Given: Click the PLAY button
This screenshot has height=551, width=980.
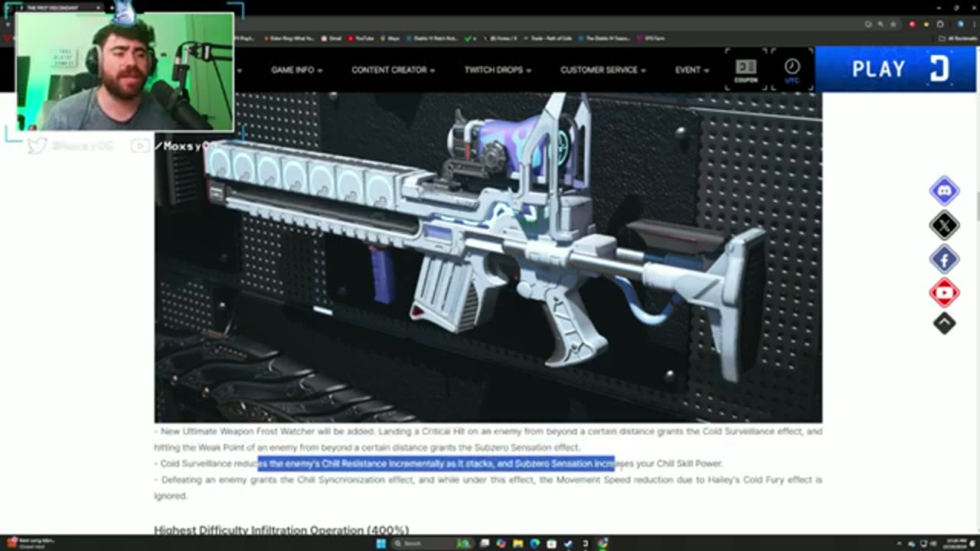Looking at the screenshot, I should click(897, 69).
